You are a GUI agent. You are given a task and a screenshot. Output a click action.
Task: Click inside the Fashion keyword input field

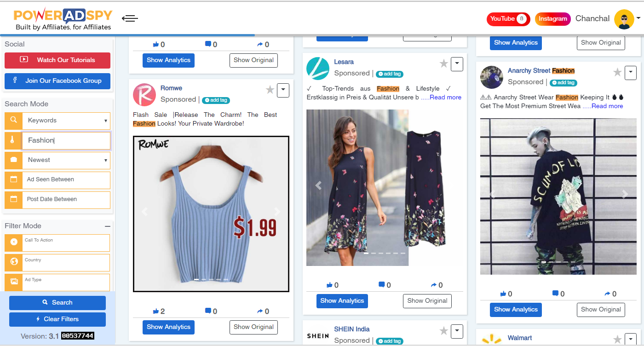[66, 140]
